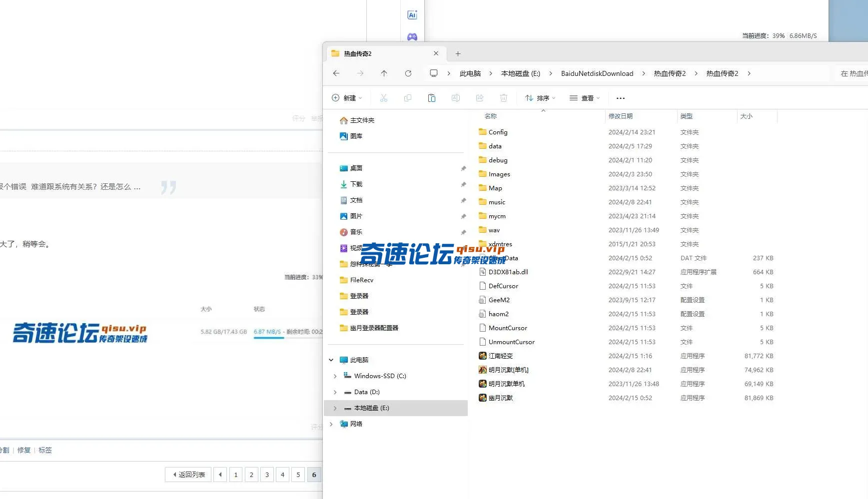The height and width of the screenshot is (499, 868).
Task: Select the GeeM2 configuration file
Action: [x=494, y=300]
